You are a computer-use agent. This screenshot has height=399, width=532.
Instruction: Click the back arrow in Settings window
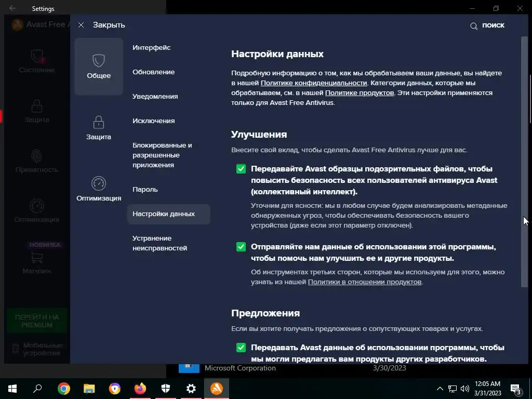(x=12, y=8)
